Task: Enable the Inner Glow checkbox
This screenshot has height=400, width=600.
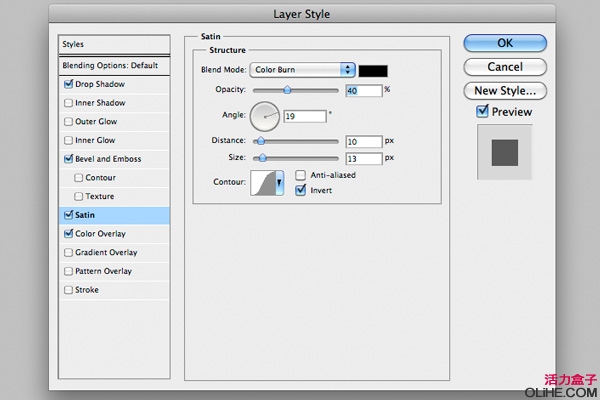Action: click(68, 140)
